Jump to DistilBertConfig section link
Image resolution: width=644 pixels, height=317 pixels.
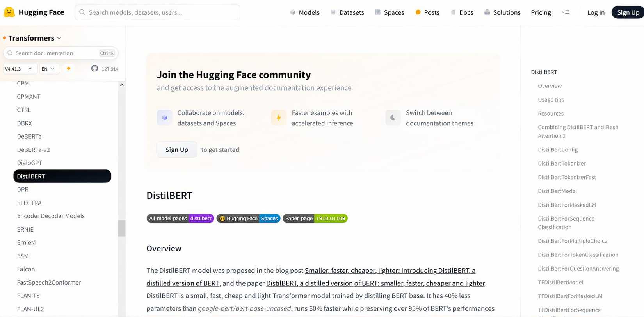[x=558, y=150]
